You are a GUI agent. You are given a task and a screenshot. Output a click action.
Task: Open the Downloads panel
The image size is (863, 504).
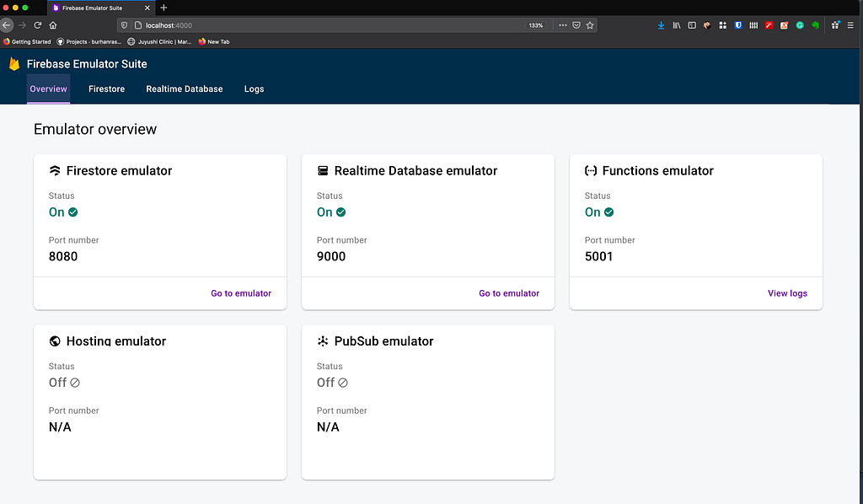[661, 25]
